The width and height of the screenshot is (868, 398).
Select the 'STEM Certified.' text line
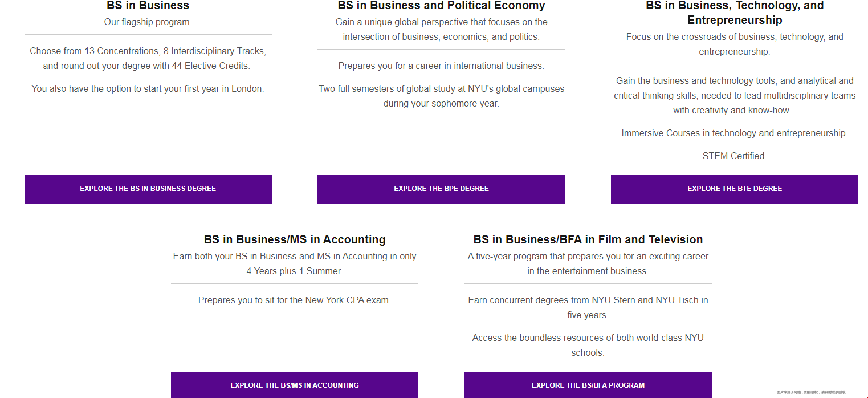point(735,156)
